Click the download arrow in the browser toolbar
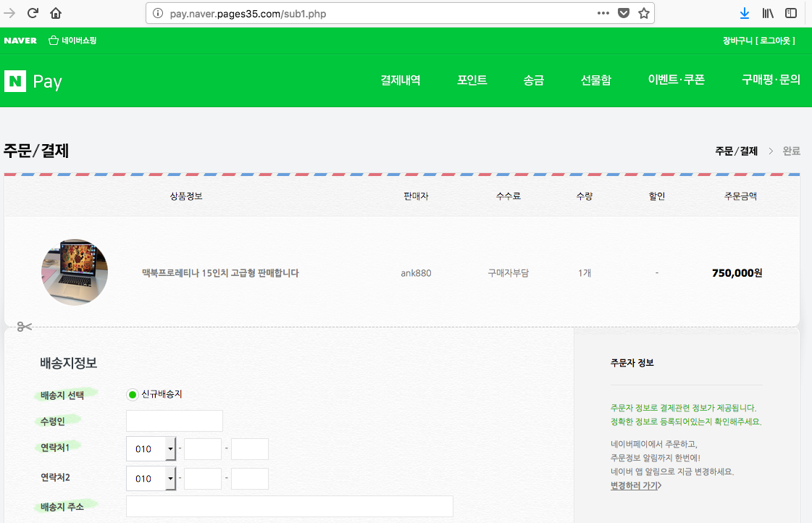The image size is (812, 523). 745,13
